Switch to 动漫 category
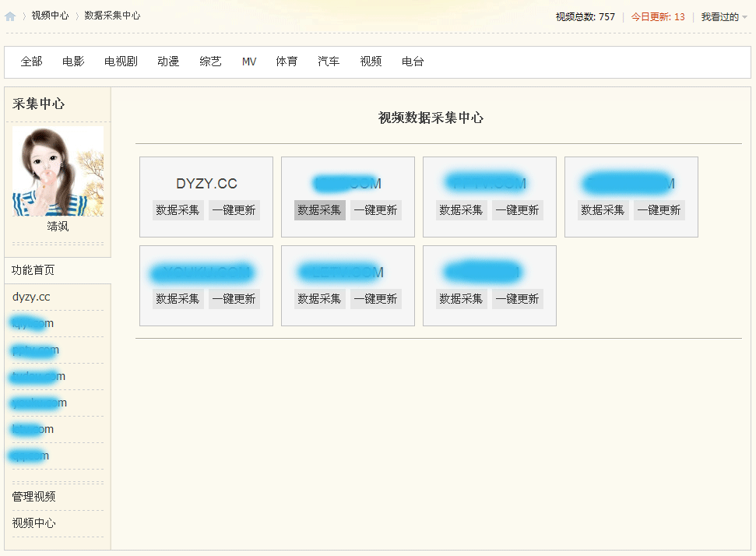 coord(168,62)
